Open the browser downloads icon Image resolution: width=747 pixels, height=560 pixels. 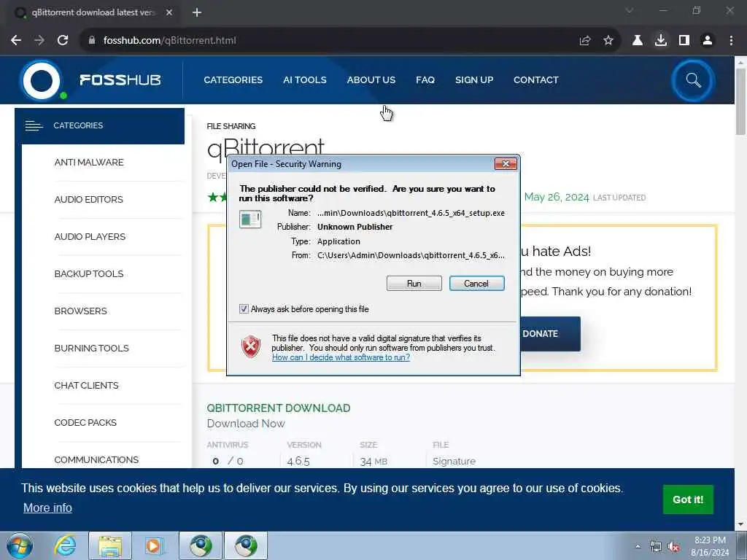click(661, 41)
